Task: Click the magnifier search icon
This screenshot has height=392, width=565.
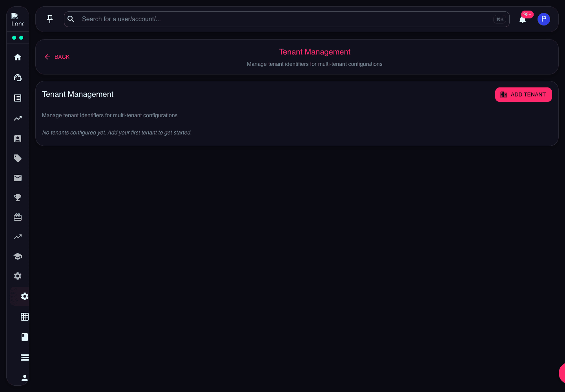Action: coord(71,19)
